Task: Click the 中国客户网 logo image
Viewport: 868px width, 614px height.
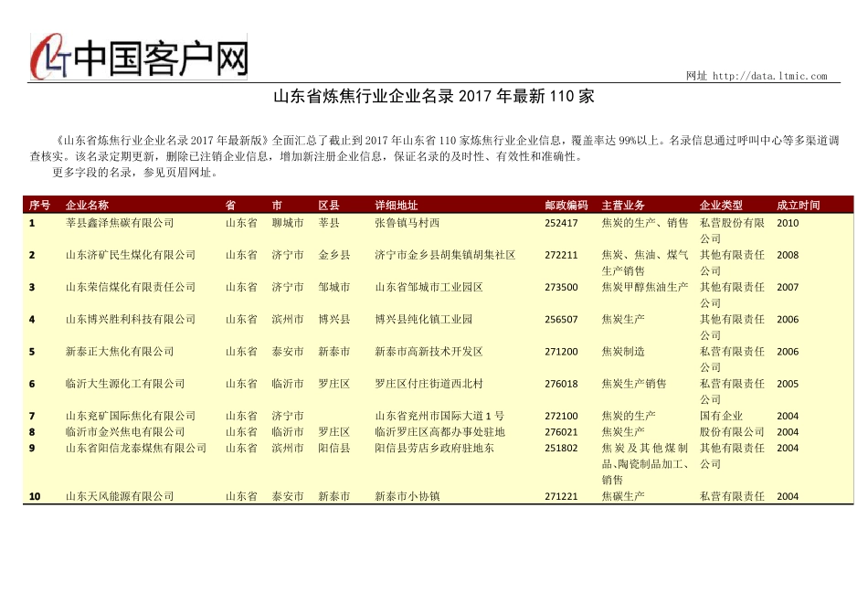Action: 138,57
